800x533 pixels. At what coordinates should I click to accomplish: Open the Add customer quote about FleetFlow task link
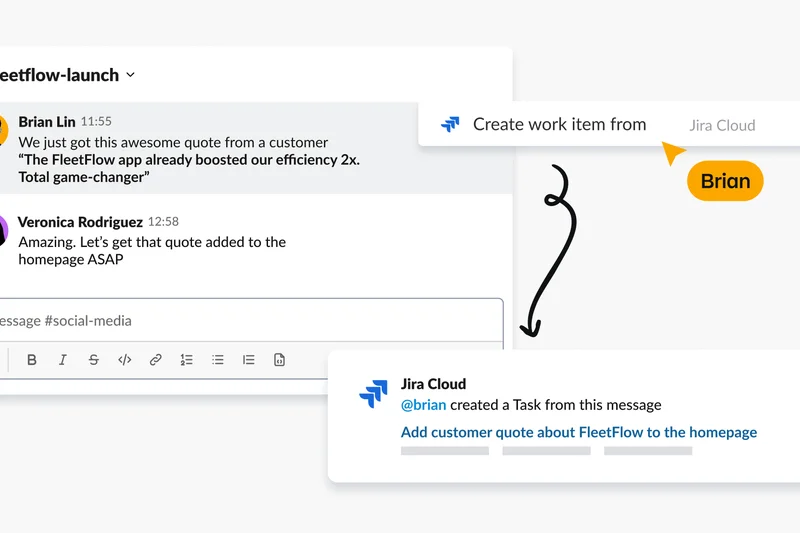[579, 433]
